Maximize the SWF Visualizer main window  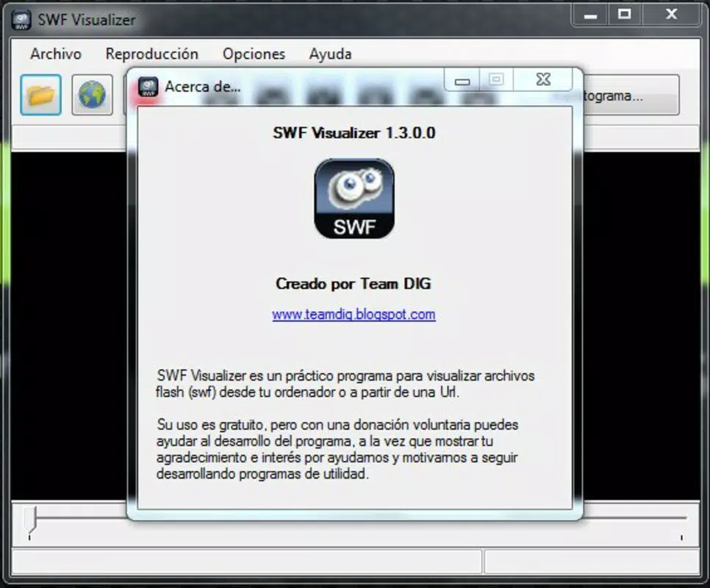(x=625, y=15)
